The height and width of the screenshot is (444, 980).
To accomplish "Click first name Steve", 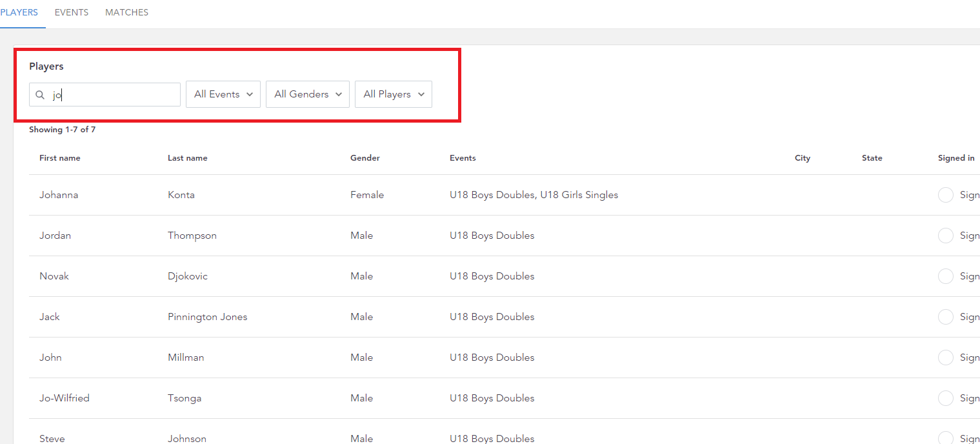I will coord(52,439).
